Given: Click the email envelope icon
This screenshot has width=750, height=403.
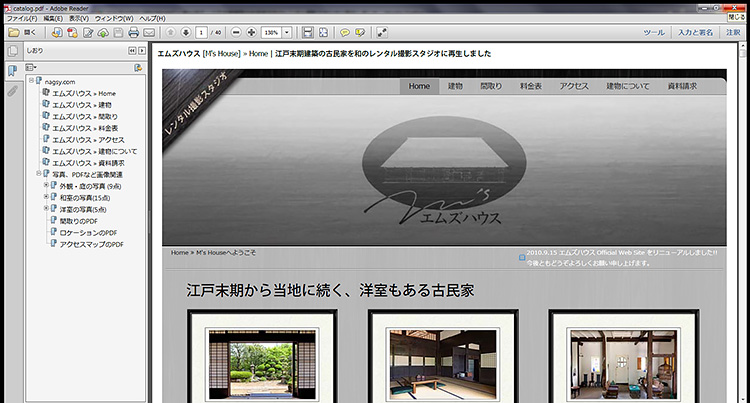Looking at the screenshot, I should pyautogui.click(x=149, y=33).
